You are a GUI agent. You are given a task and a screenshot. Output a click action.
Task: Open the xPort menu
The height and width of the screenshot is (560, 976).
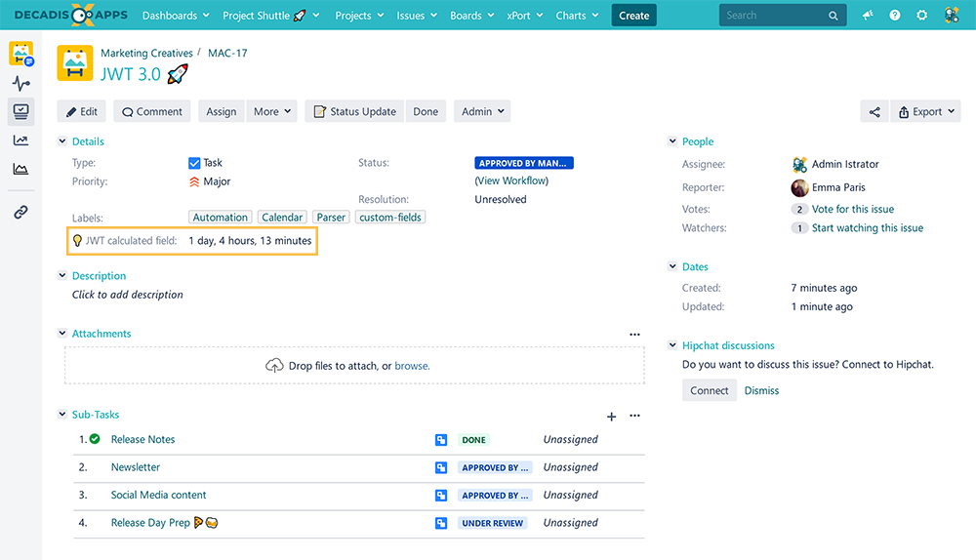(x=525, y=16)
